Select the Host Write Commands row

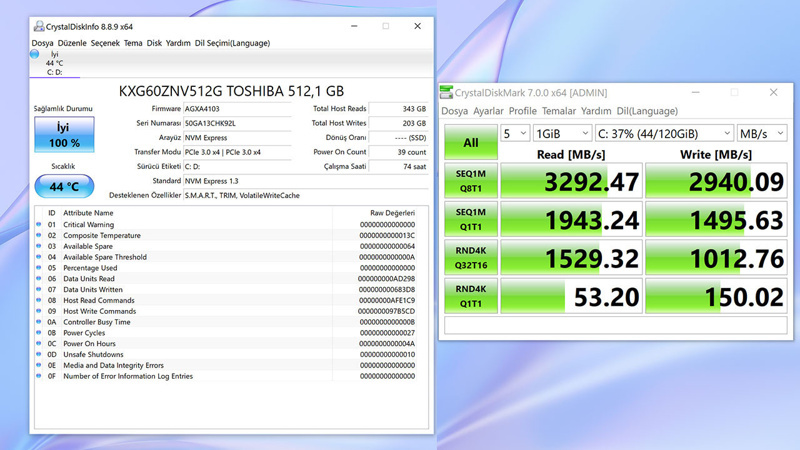[x=226, y=311]
